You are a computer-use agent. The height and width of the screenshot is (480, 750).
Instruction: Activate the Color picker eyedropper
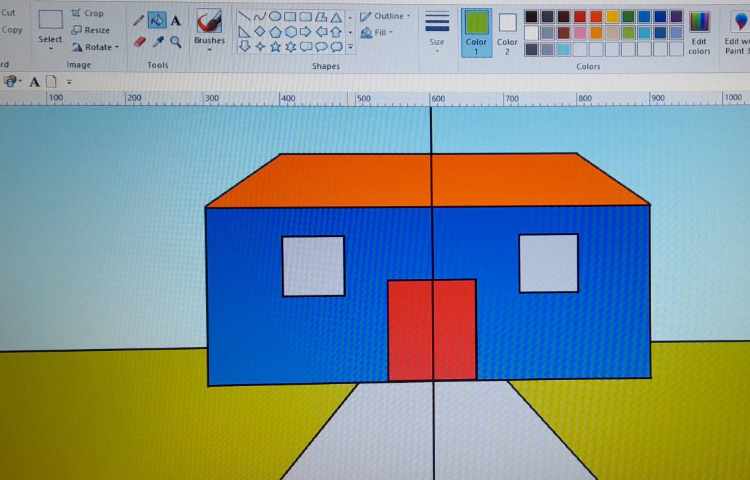(x=157, y=42)
